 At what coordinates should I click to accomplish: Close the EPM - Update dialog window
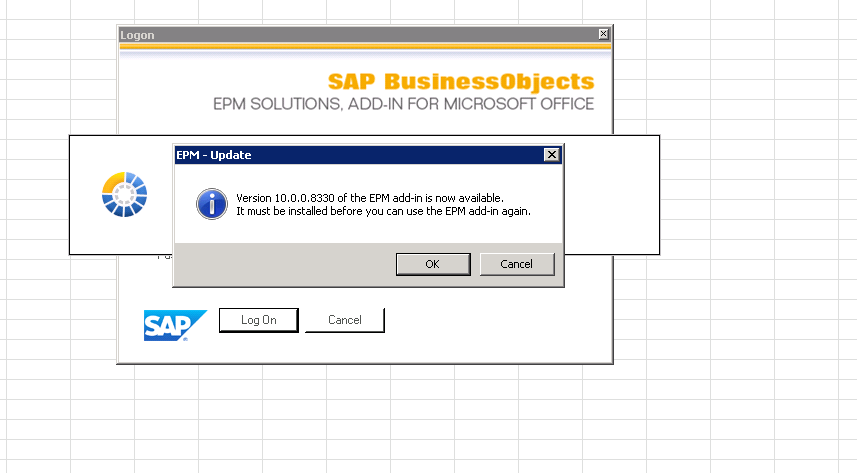point(552,155)
